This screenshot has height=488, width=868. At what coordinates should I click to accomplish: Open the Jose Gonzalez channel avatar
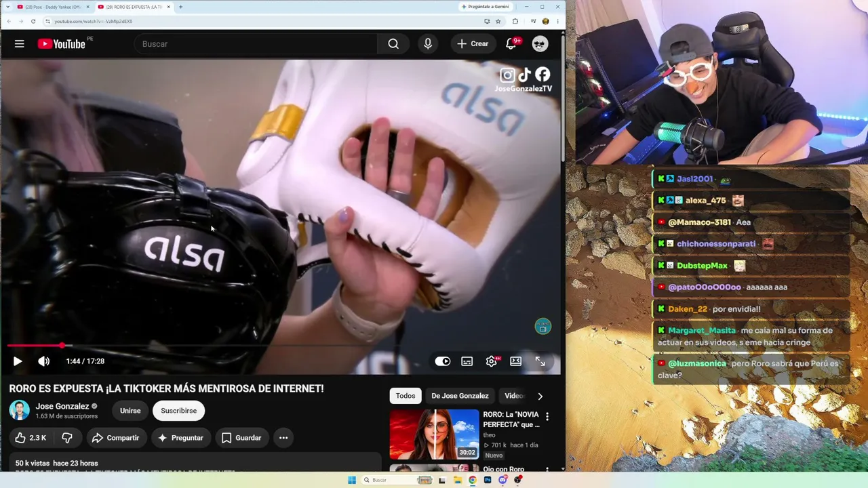[x=19, y=410]
